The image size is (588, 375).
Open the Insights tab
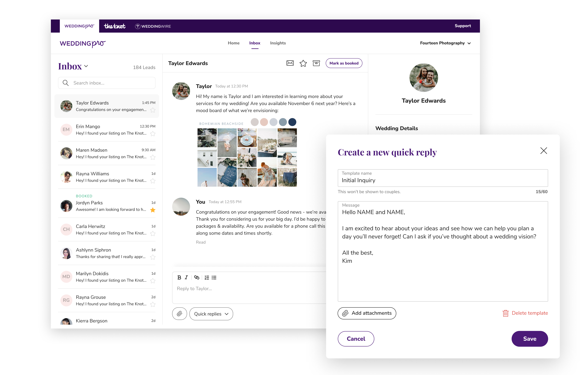coord(278,43)
